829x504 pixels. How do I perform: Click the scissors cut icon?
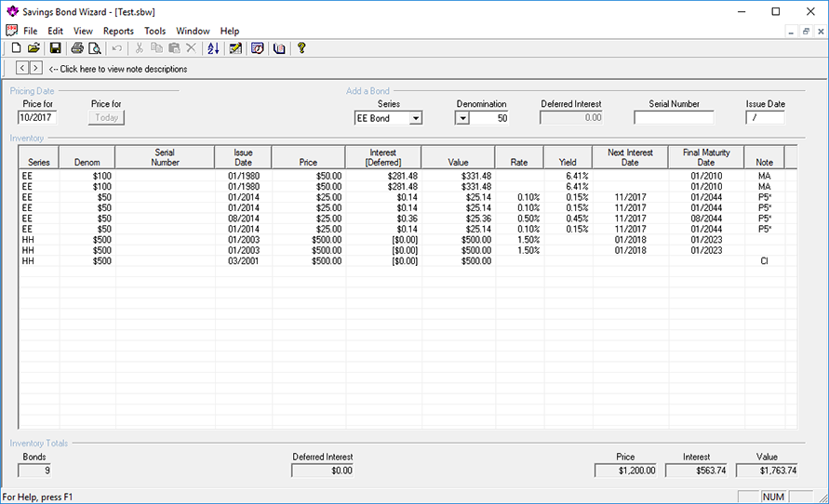139,48
